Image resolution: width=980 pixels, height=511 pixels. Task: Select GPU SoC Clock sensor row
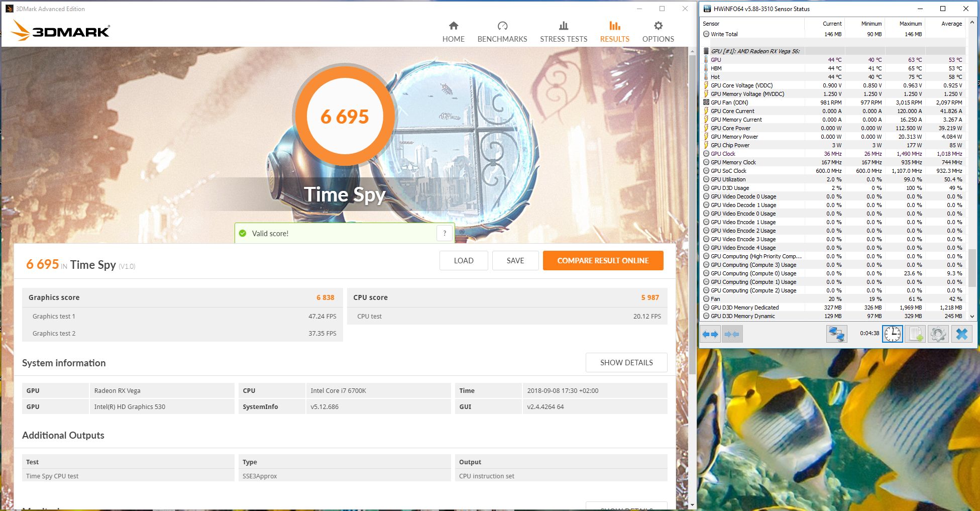point(833,171)
